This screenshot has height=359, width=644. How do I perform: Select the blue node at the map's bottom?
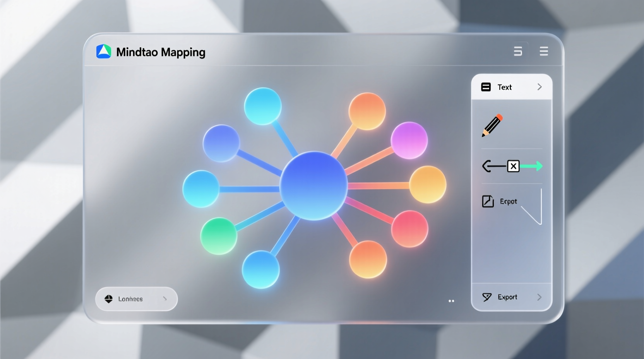tap(261, 270)
